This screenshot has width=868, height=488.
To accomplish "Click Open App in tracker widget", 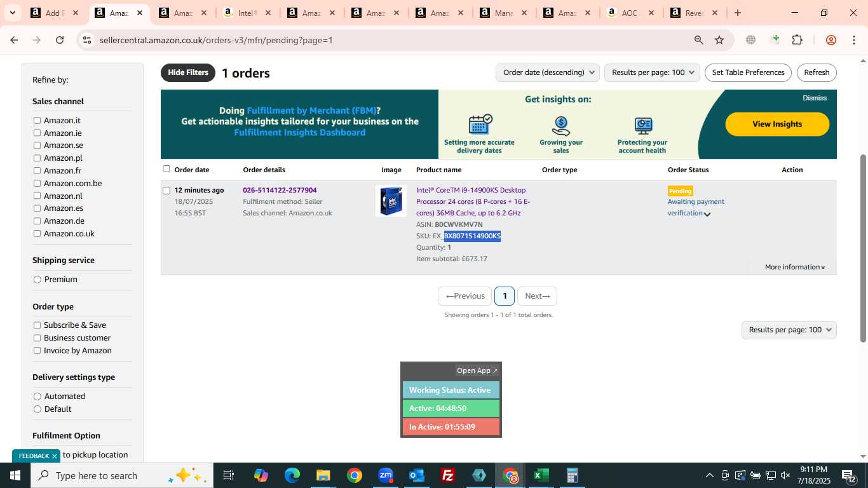I will click(477, 370).
